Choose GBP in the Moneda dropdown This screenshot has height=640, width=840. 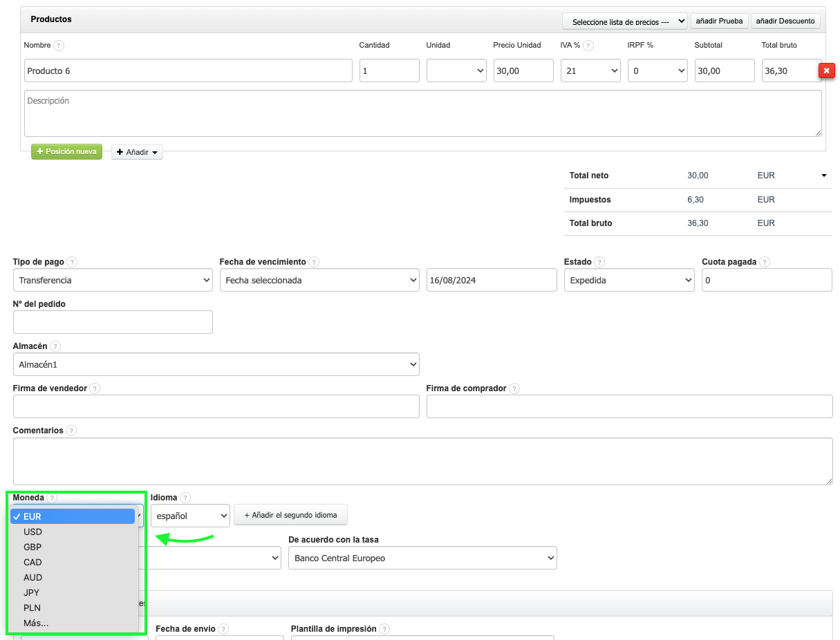tap(32, 547)
